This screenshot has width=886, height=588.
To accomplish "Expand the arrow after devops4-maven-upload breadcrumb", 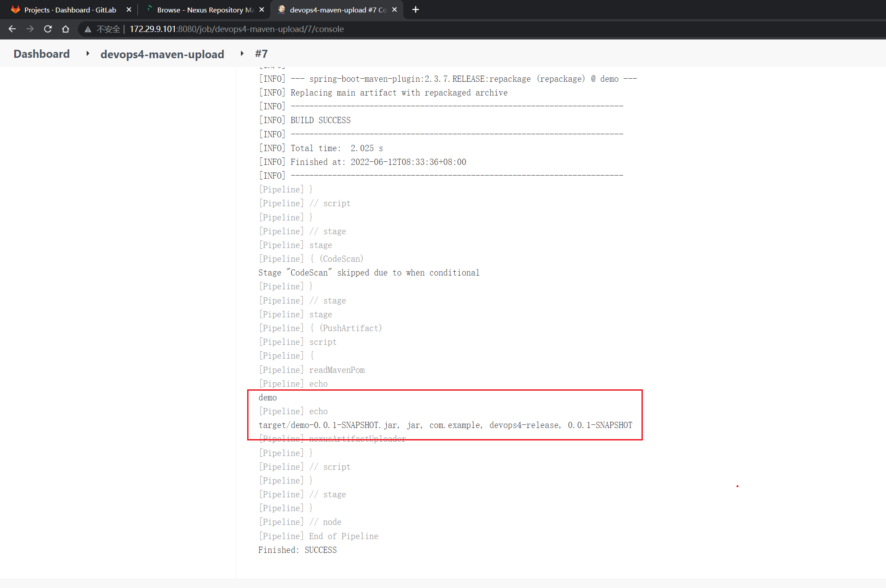I will [x=242, y=54].
